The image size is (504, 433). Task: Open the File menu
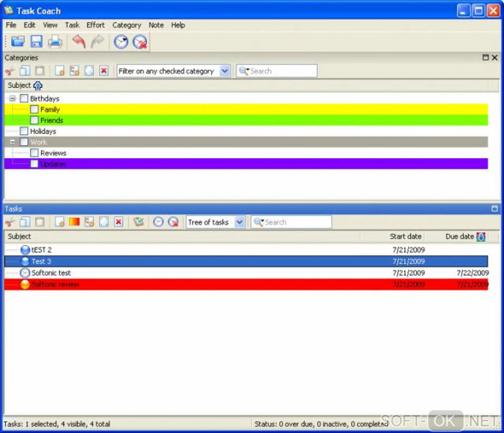(11, 25)
